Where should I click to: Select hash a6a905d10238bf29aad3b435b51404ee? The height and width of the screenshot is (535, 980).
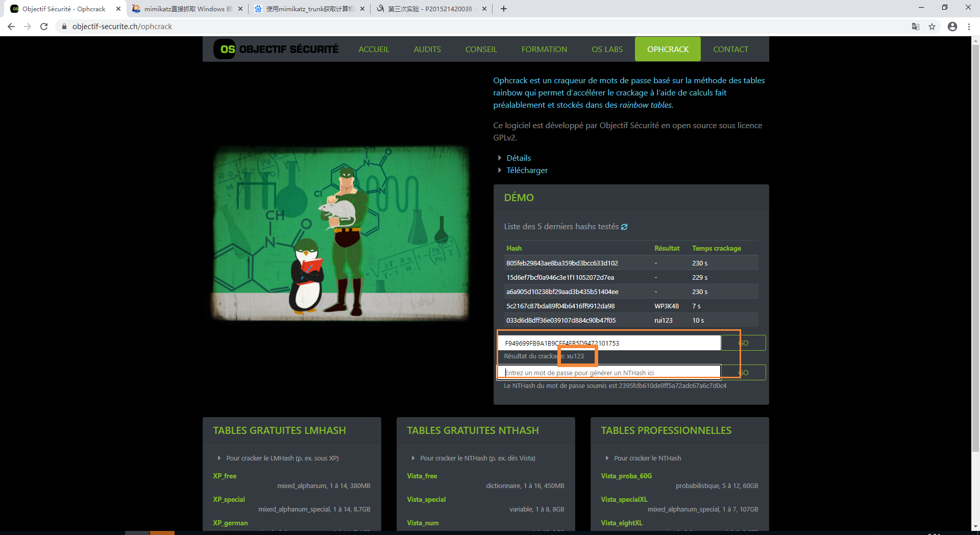(x=562, y=292)
